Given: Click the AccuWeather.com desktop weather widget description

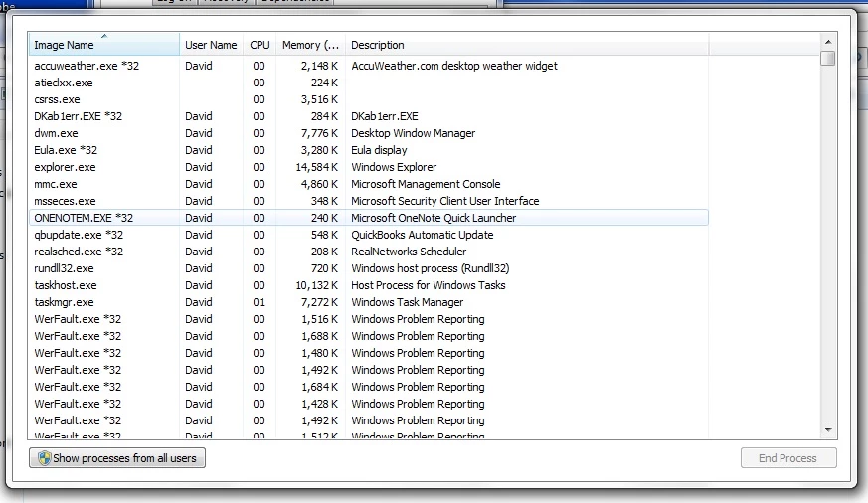Looking at the screenshot, I should (x=454, y=66).
